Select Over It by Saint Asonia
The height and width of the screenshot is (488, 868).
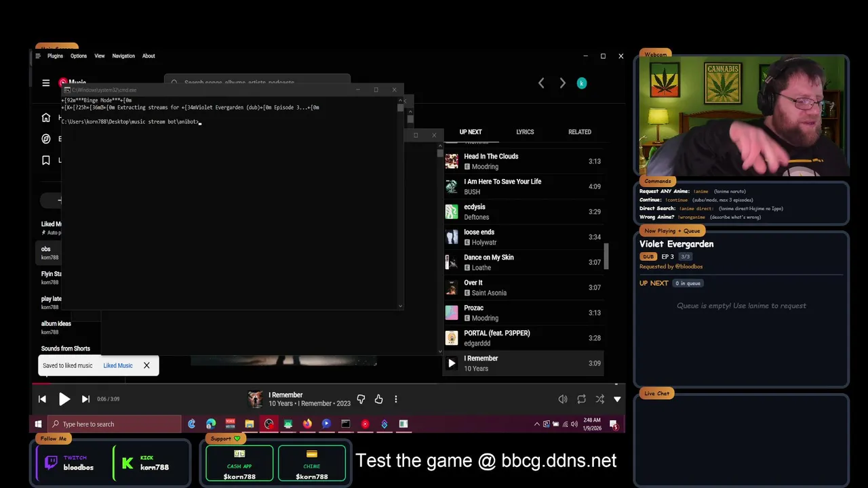(524, 287)
